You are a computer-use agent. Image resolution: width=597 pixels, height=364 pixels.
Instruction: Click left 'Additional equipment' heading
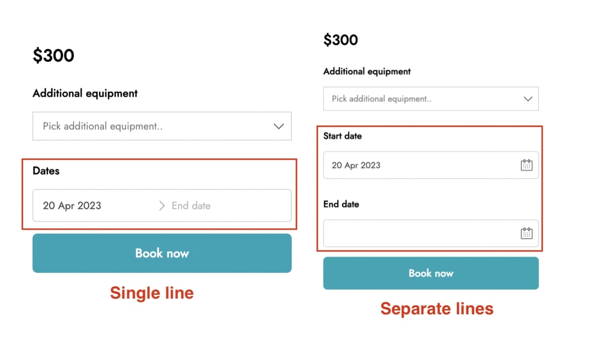85,94
